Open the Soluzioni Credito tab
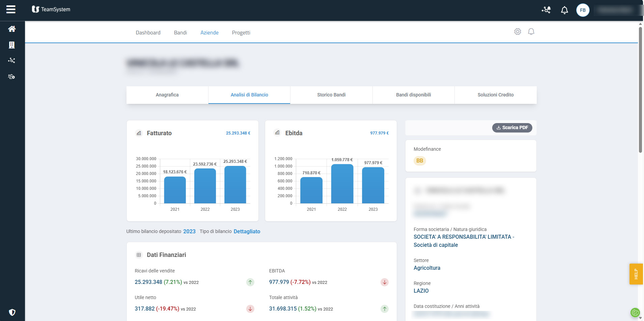The width and height of the screenshot is (644, 321). 495,95
